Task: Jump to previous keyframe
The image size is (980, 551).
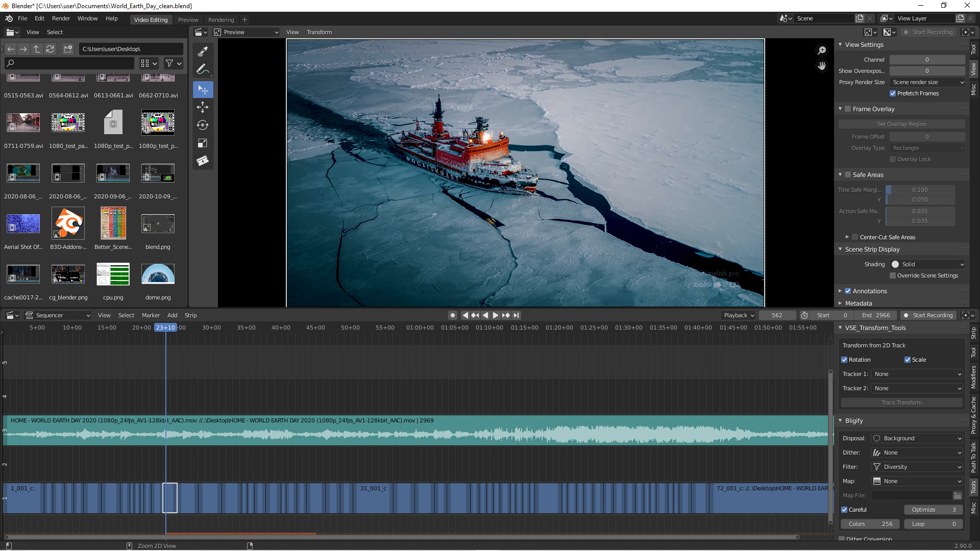Action: [475, 315]
